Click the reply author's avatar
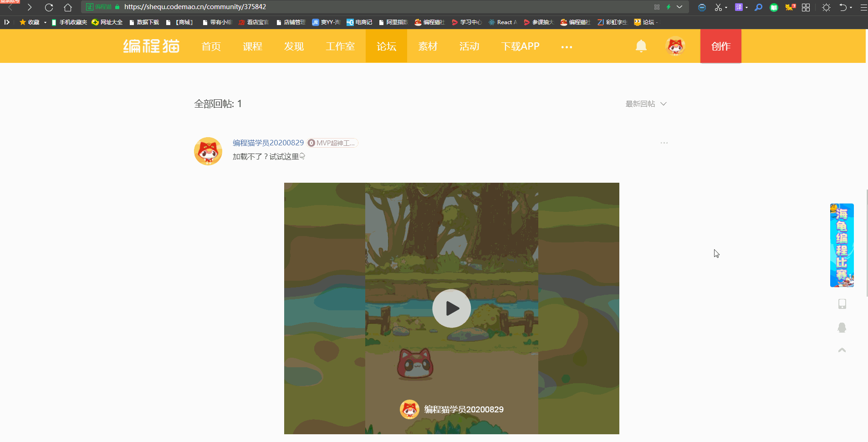The height and width of the screenshot is (442, 868). [x=208, y=151]
